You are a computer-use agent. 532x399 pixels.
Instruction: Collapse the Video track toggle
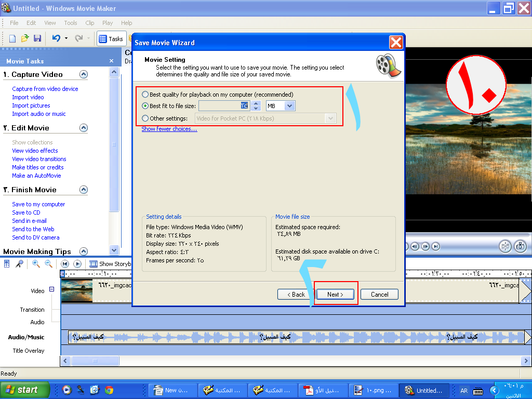(51, 289)
